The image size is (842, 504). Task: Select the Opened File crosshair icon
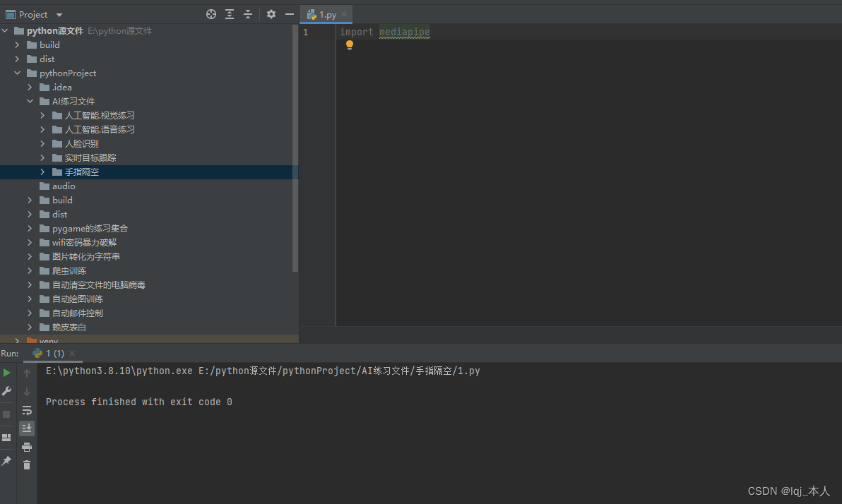point(210,13)
